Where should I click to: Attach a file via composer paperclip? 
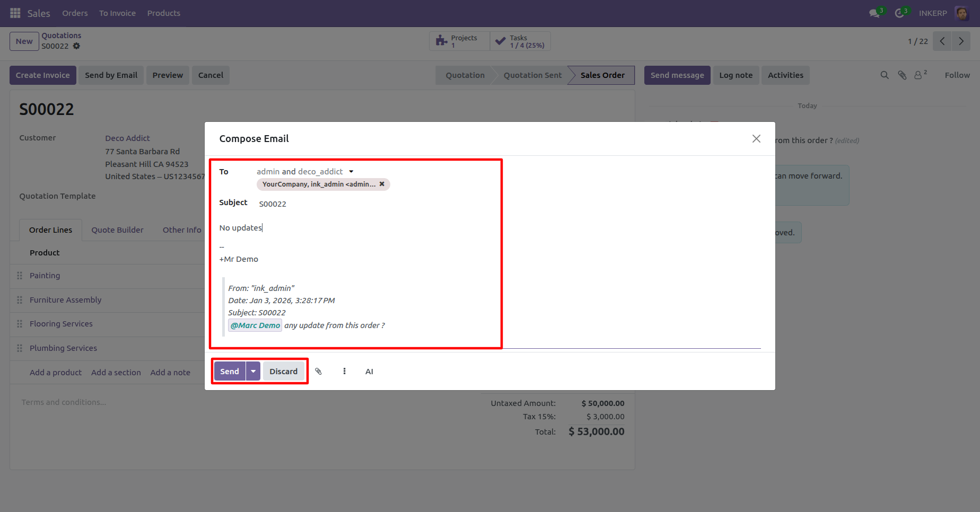[x=318, y=372]
